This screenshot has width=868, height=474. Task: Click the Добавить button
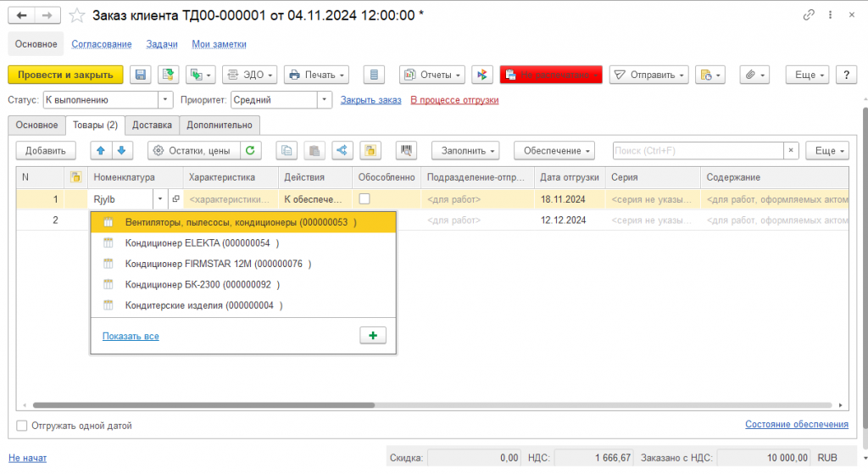click(x=46, y=151)
